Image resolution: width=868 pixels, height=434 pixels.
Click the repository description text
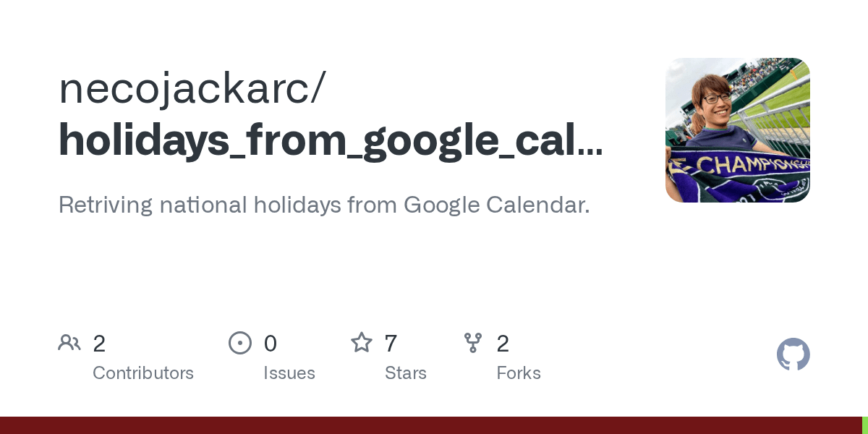point(323,205)
